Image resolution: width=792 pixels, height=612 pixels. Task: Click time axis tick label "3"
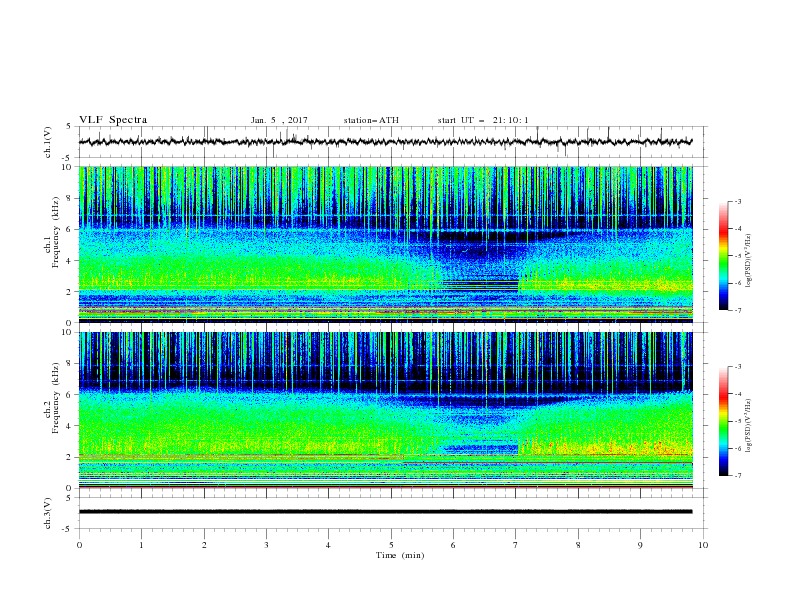pos(266,545)
